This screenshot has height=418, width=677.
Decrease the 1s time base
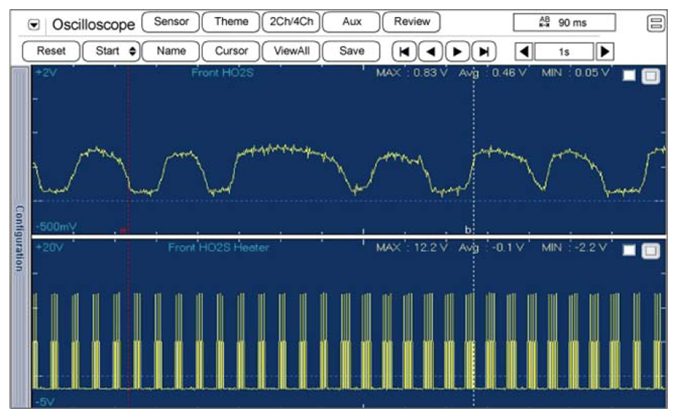[523, 50]
